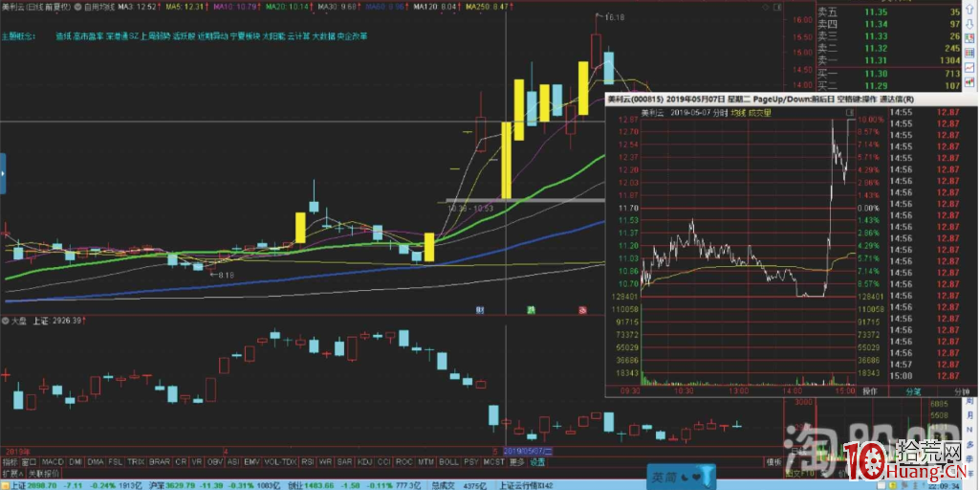The height and width of the screenshot is (490, 980).
Task: Switch to the intraday line chart icon
Action: tap(969, 67)
